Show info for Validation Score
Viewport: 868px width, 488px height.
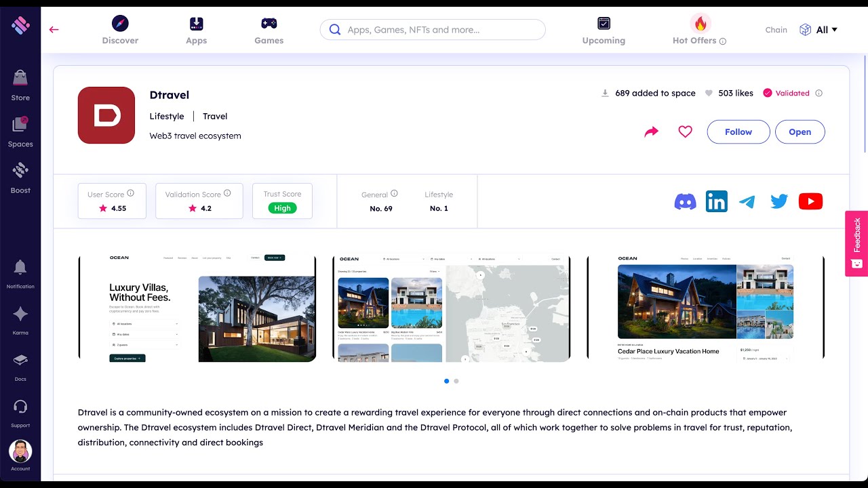pyautogui.click(x=227, y=193)
